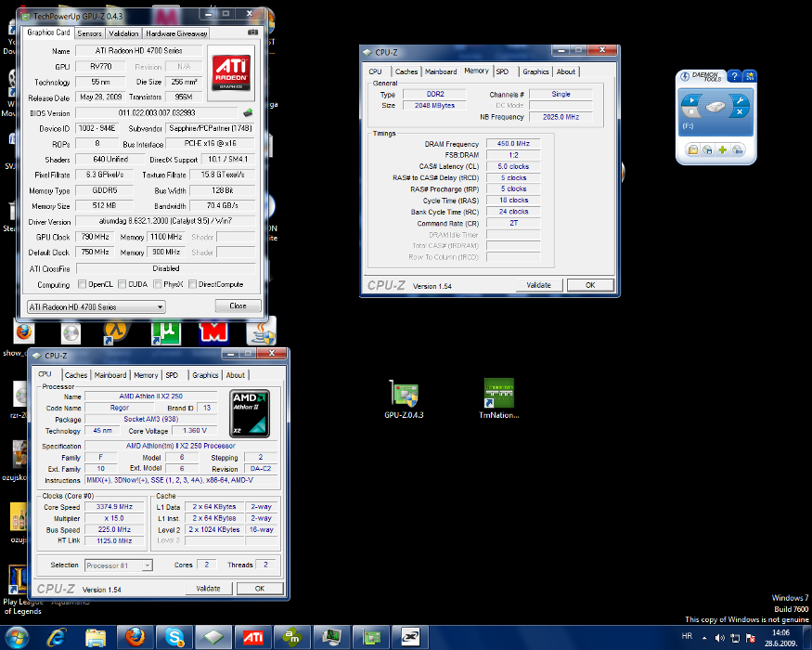Click Daemon Tools mount play button
The width and height of the screenshot is (812, 650).
(x=691, y=100)
